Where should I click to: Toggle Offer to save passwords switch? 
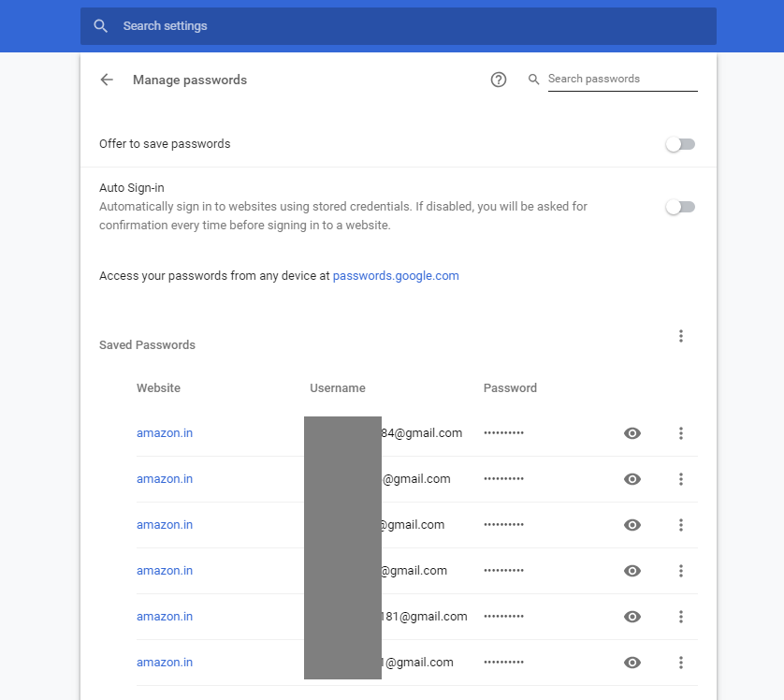pyautogui.click(x=680, y=144)
